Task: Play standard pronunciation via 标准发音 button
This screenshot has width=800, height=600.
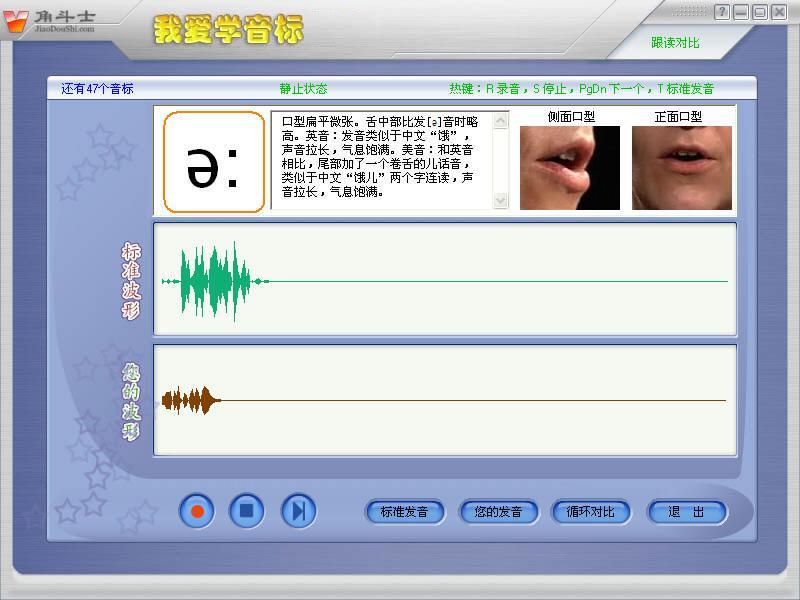Action: tap(404, 512)
